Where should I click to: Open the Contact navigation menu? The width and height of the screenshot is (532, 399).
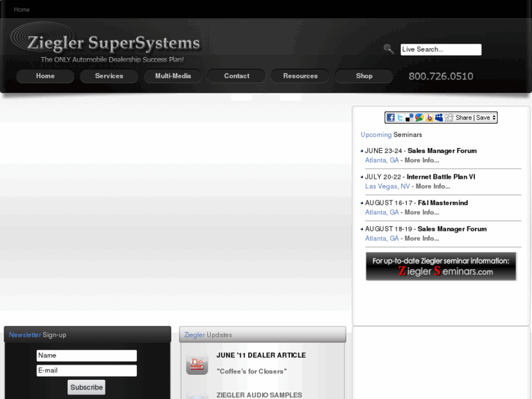pos(236,76)
